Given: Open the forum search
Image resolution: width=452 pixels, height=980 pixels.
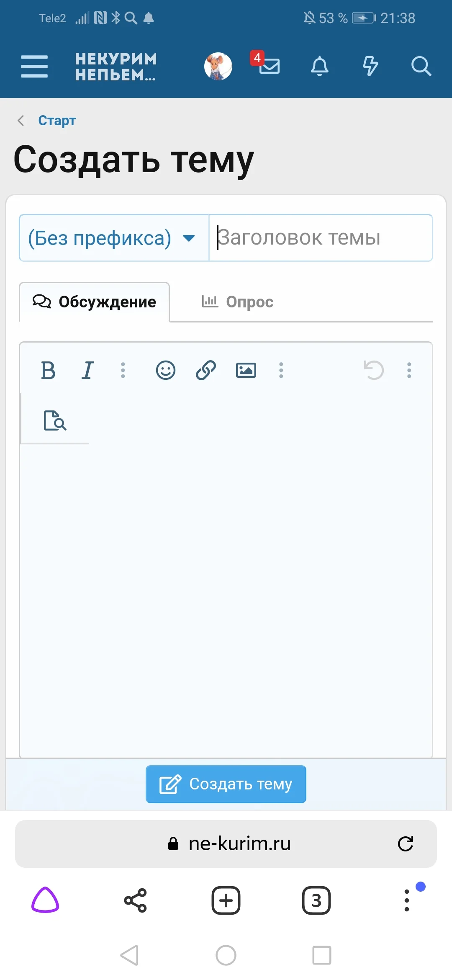Looking at the screenshot, I should (x=421, y=66).
